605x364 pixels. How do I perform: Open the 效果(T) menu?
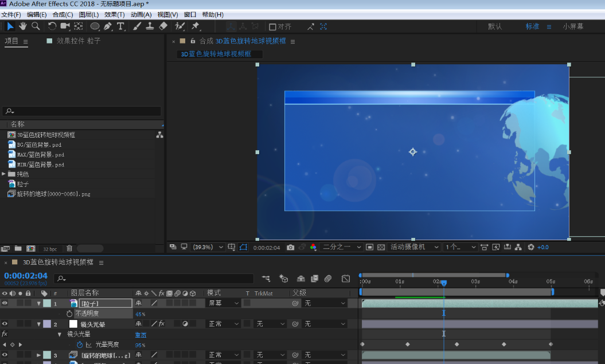(114, 14)
